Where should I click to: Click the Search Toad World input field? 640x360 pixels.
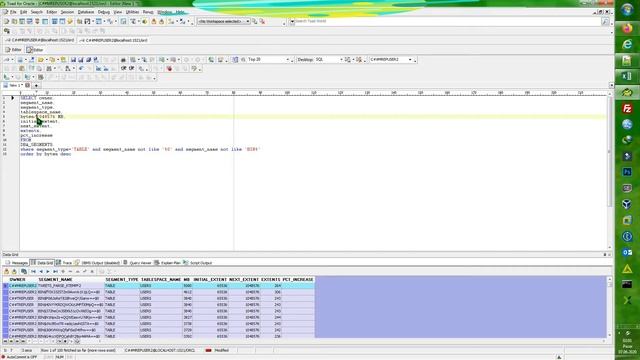tap(448, 21)
